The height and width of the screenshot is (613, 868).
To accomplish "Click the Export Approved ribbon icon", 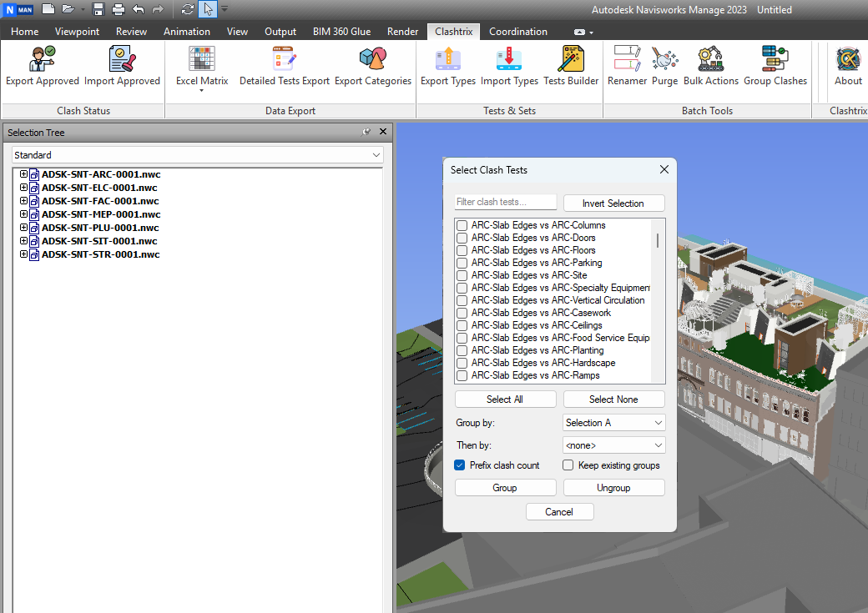I will click(x=42, y=59).
